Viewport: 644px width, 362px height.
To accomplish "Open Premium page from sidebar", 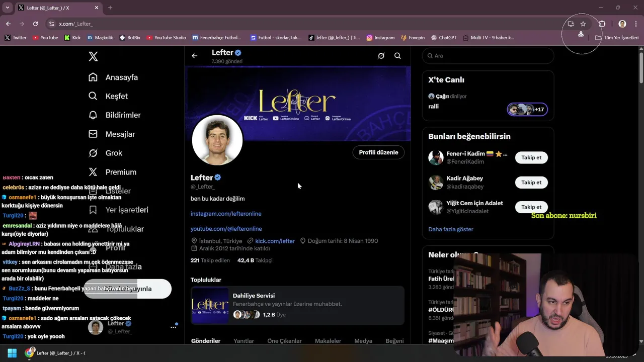I will click(112, 172).
